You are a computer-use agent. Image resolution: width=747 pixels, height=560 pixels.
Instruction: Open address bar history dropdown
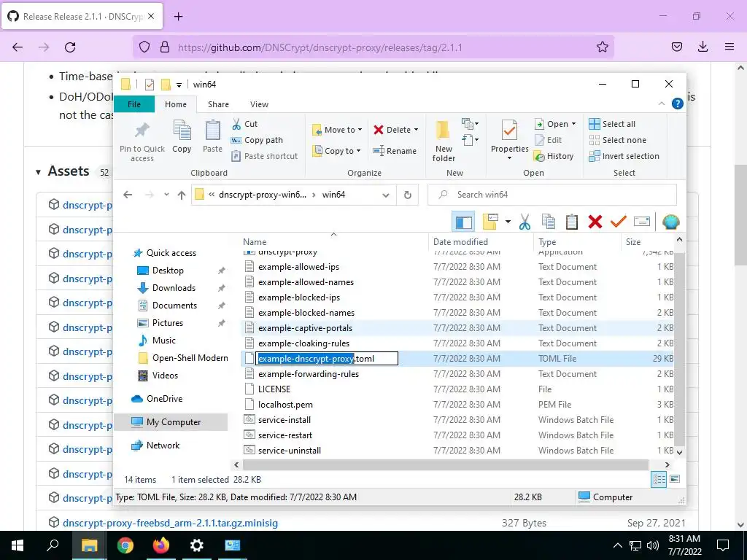386,195
